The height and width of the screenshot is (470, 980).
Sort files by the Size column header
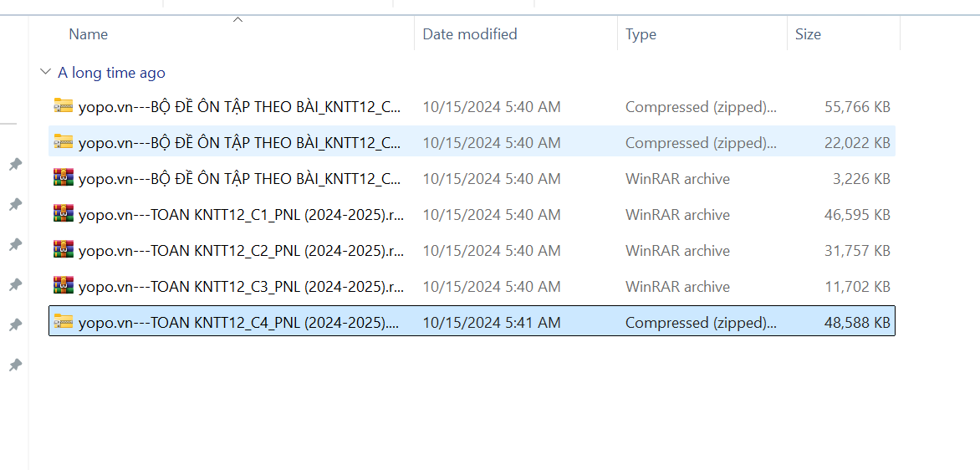click(808, 34)
